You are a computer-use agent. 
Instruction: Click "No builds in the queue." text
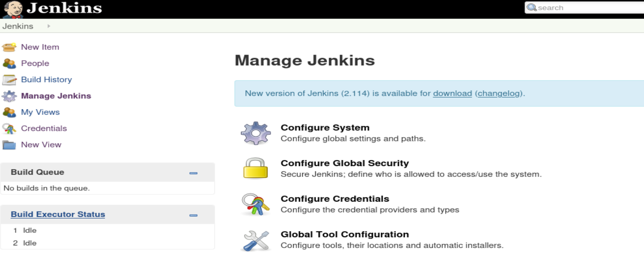pyautogui.click(x=46, y=188)
